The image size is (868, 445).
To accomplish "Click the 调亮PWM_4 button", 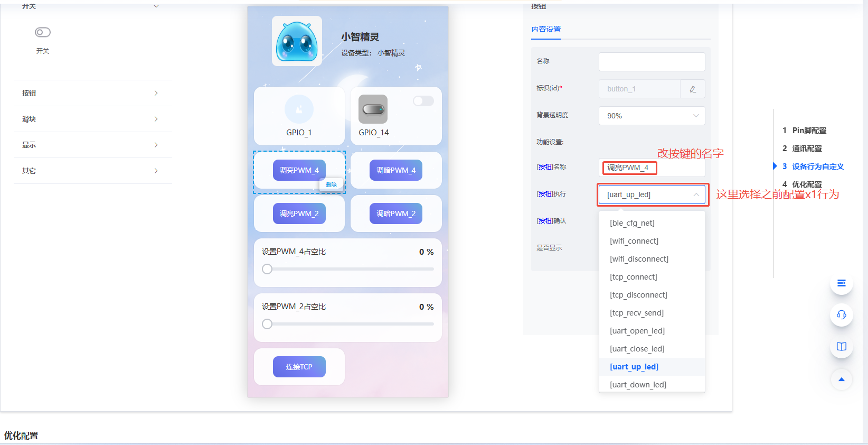I will click(x=299, y=170).
